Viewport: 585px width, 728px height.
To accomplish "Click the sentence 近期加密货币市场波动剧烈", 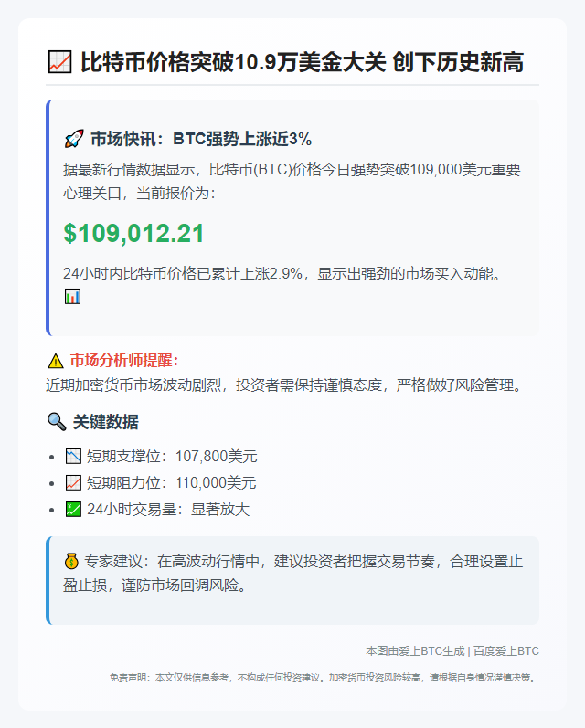I will pos(285,385).
